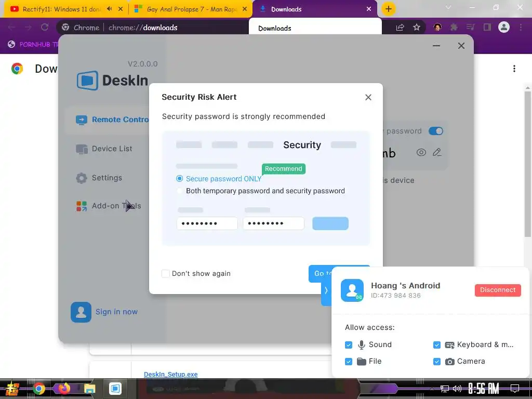
Task: Click the network icon in system tray
Action: [445, 389]
